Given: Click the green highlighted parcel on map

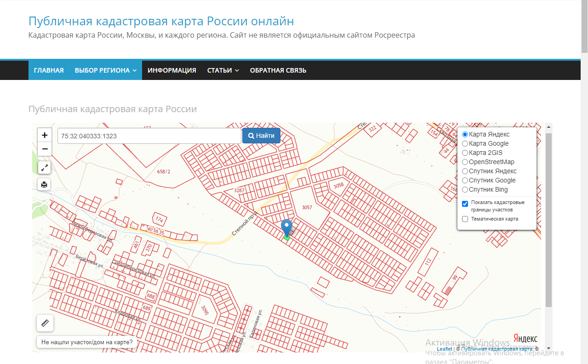Looking at the screenshot, I should [286, 238].
